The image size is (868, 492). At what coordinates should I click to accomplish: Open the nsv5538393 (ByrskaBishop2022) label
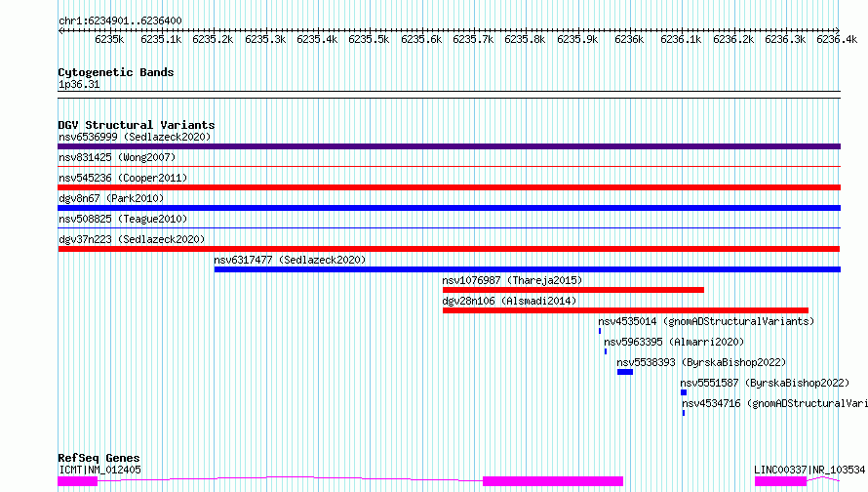coord(701,362)
